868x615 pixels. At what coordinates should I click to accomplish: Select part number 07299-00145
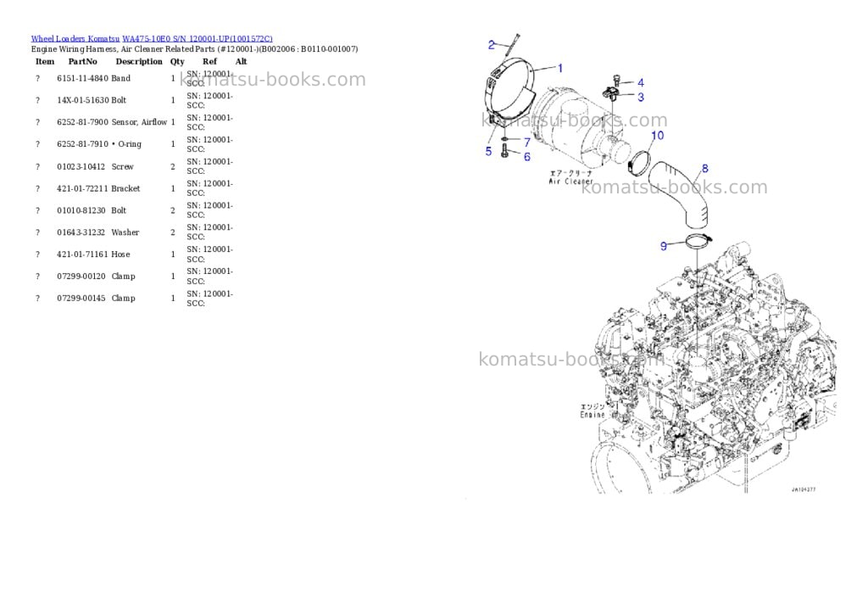pos(81,298)
